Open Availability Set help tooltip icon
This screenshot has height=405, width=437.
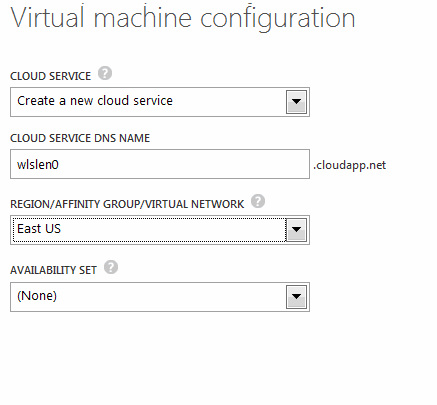(111, 267)
